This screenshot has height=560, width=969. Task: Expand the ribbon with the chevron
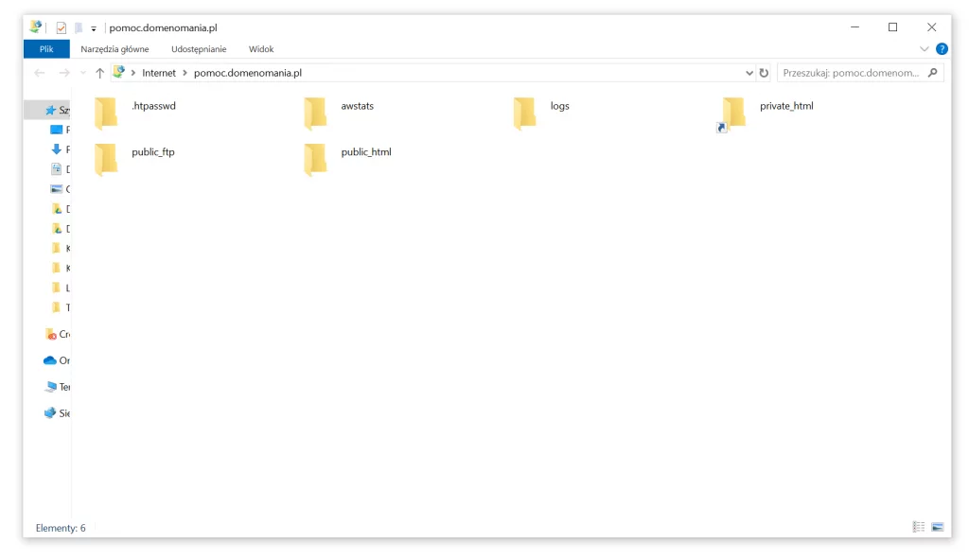[x=924, y=49]
